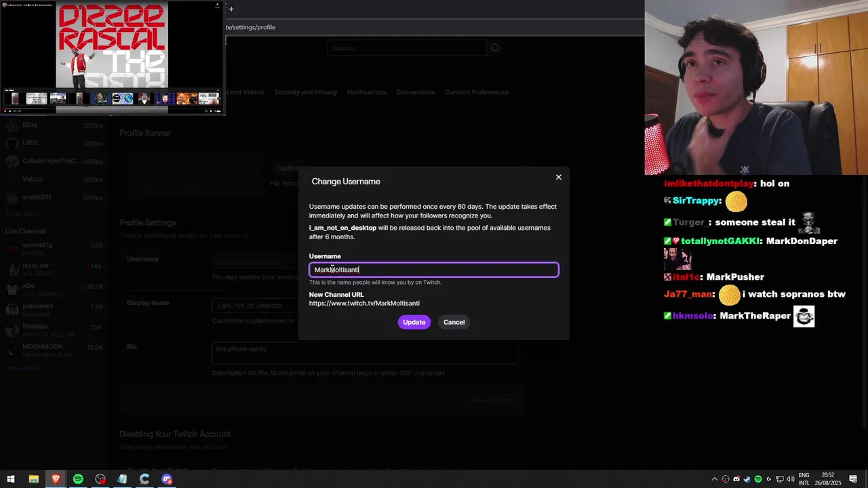This screenshot has width=868, height=488.
Task: Open a new browser tab with plus
Action: pos(231,9)
